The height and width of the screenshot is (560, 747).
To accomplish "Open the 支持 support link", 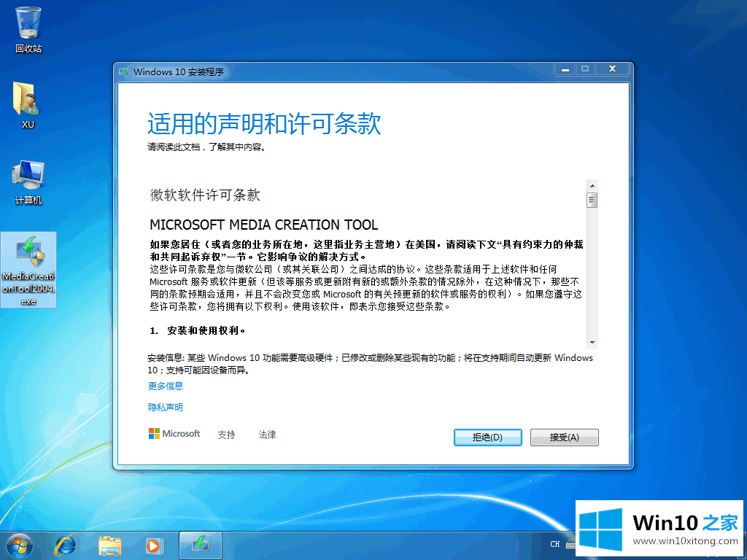I will [x=226, y=435].
